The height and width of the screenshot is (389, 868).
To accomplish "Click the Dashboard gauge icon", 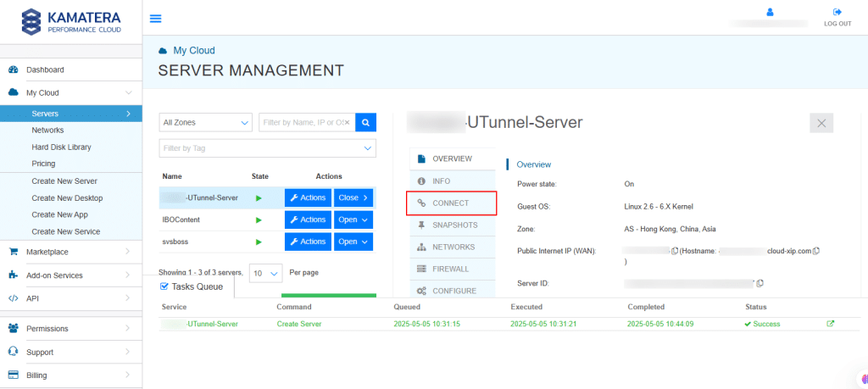I will pos(14,69).
